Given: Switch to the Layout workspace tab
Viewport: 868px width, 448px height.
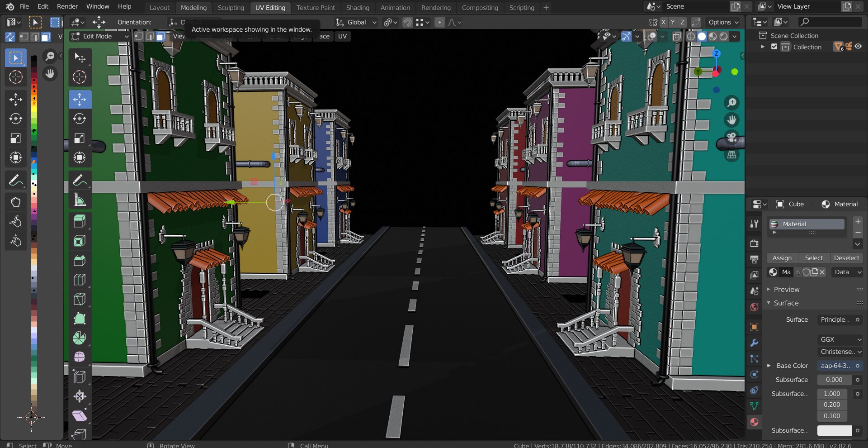Looking at the screenshot, I should coord(159,7).
